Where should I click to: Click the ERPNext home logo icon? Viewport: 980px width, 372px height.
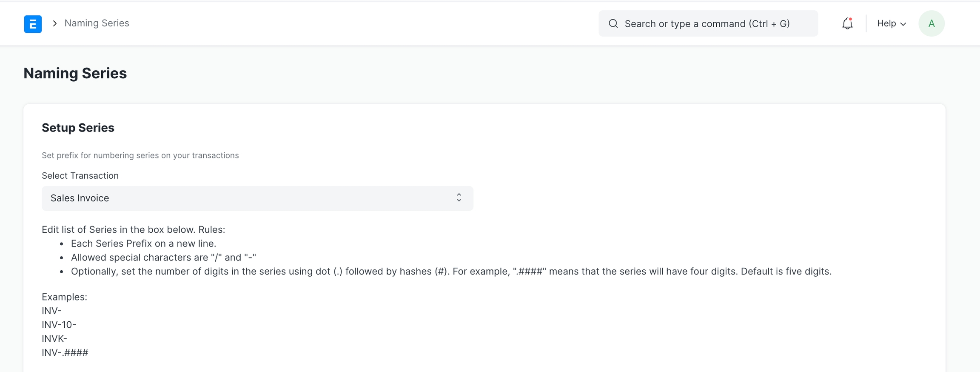coord(33,24)
